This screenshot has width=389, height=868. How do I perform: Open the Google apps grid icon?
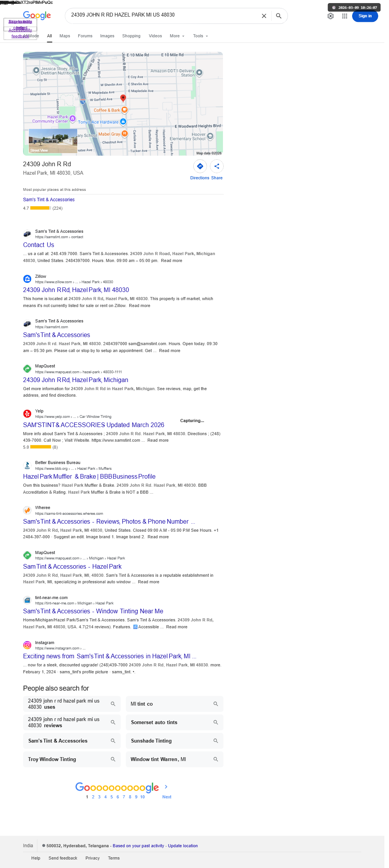[345, 16]
